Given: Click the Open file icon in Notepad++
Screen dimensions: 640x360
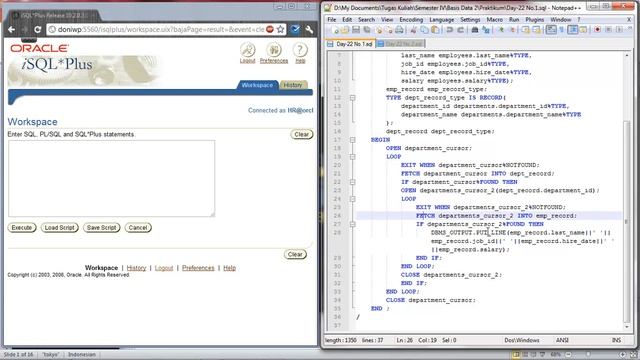Looking at the screenshot, I should (x=345, y=30).
